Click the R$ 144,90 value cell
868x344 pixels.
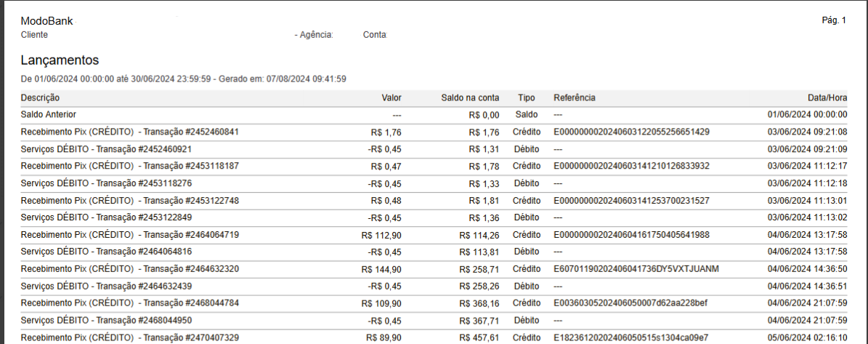coord(381,269)
